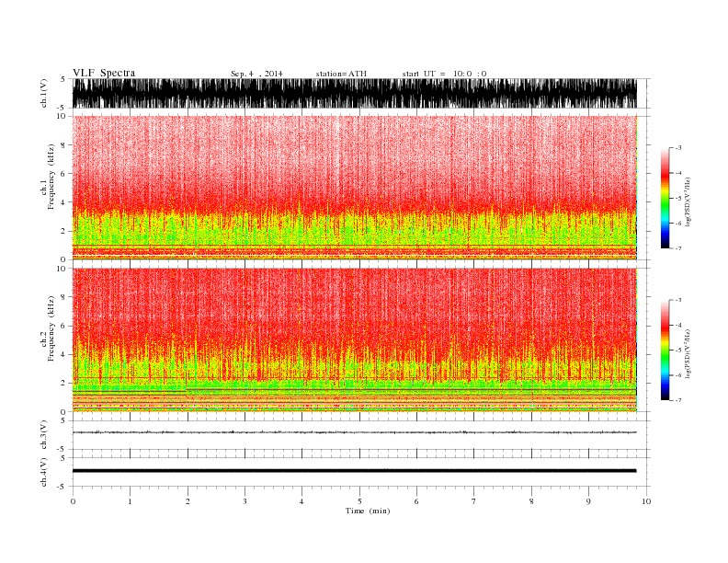This screenshot has width=728, height=563.
Task: Click the ch.2 "Frequency (kHz)" axis label
Action: (x=51, y=329)
